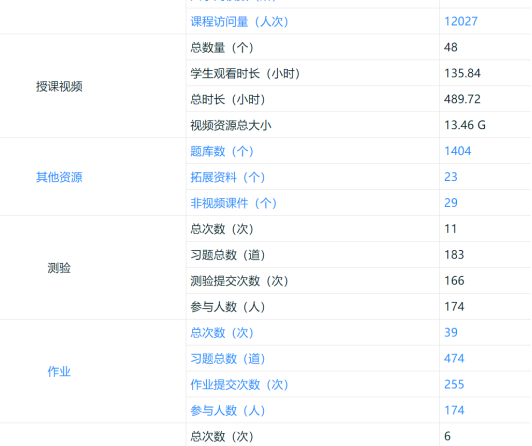Viewport: 532px width, 446px height.
Task: Open the 474 homework exercises value
Action: point(454,358)
